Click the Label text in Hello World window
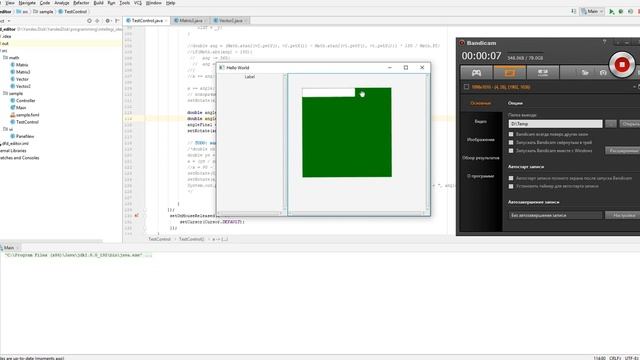The width and height of the screenshot is (640, 360). click(250, 77)
